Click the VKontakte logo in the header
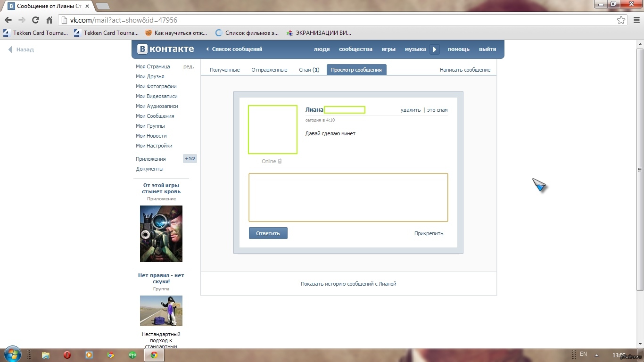The height and width of the screenshot is (362, 644). [165, 49]
